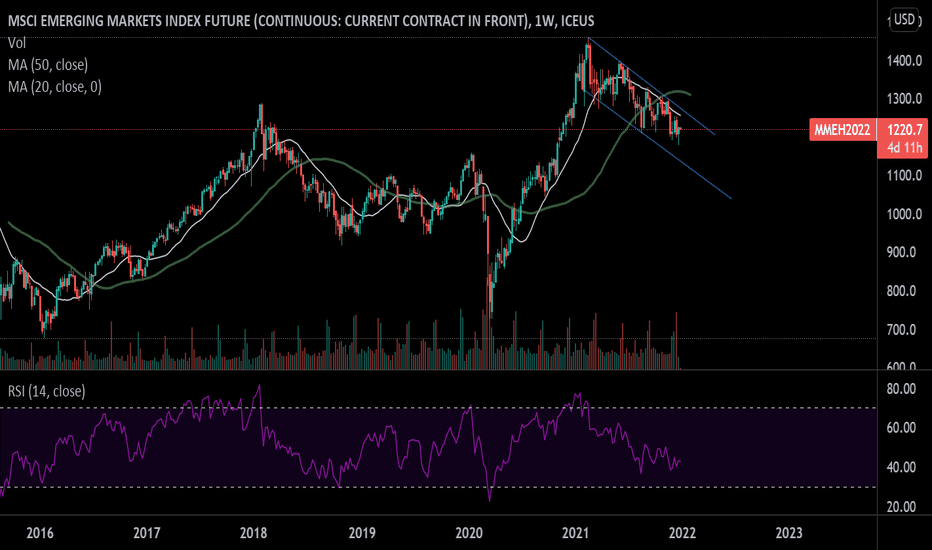
Task: Click the 900.0 price axis label
Action: (901, 252)
